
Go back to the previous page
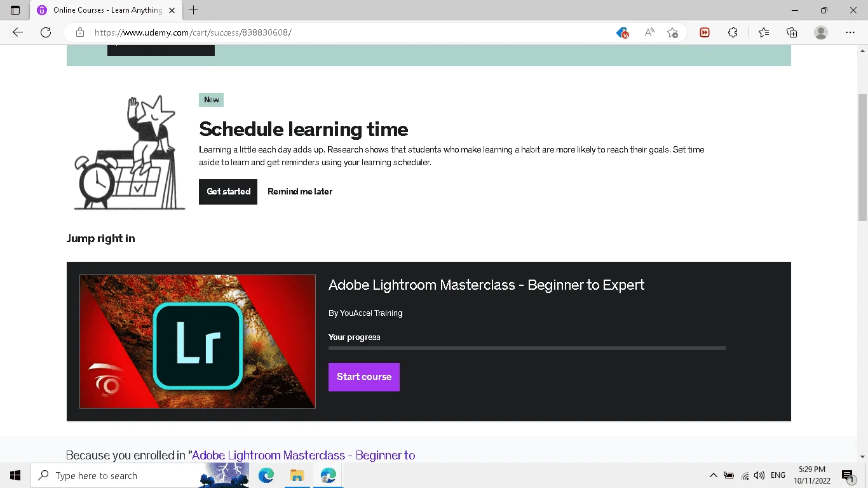(18, 32)
